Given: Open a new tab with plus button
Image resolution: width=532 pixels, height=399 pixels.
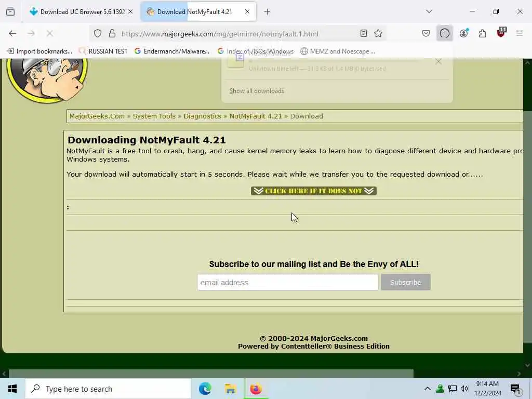Looking at the screenshot, I should coord(268,12).
